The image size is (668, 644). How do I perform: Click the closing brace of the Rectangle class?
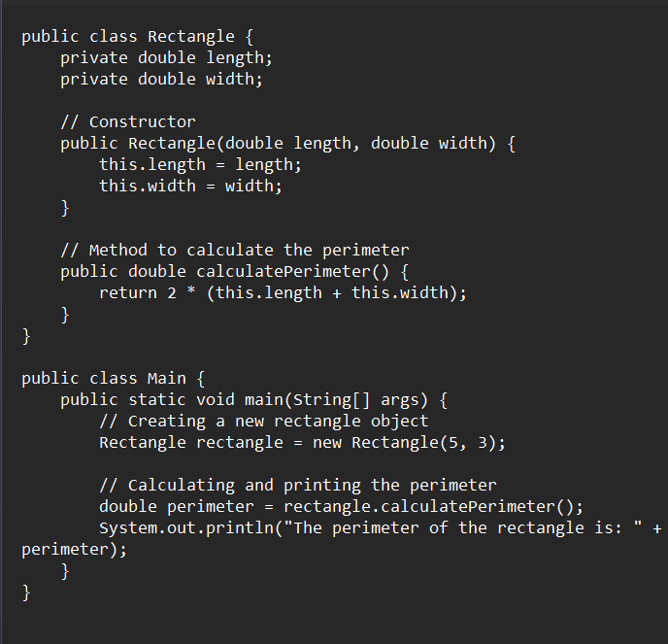click(26, 336)
